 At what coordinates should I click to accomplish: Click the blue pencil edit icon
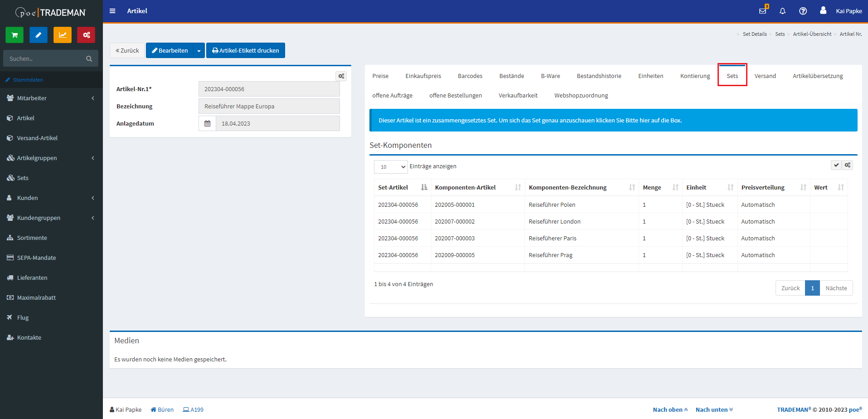(39, 35)
